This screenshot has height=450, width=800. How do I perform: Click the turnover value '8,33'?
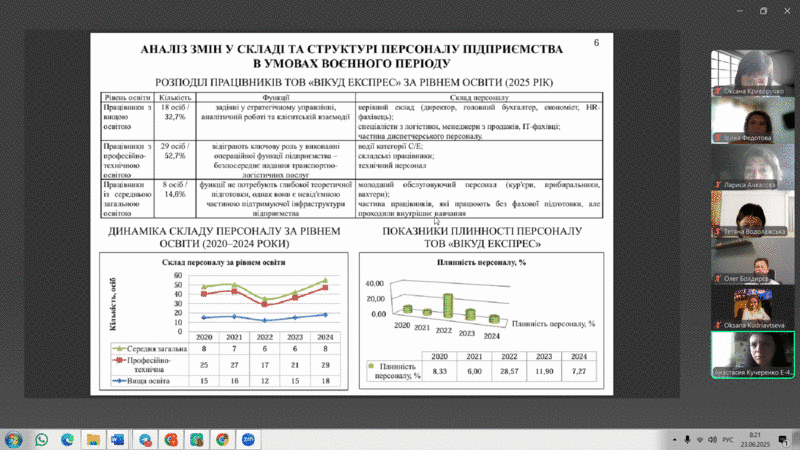439,371
